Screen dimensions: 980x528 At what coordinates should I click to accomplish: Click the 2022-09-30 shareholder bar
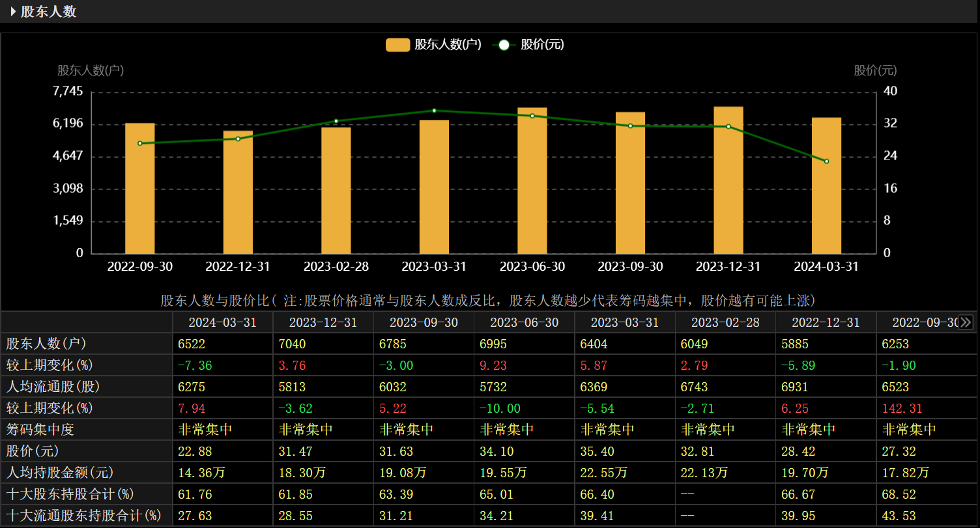[140, 188]
